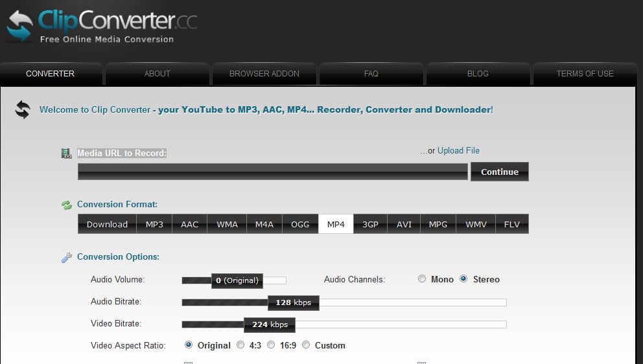
Task: Select the OGG conversion format
Action: 300,224
